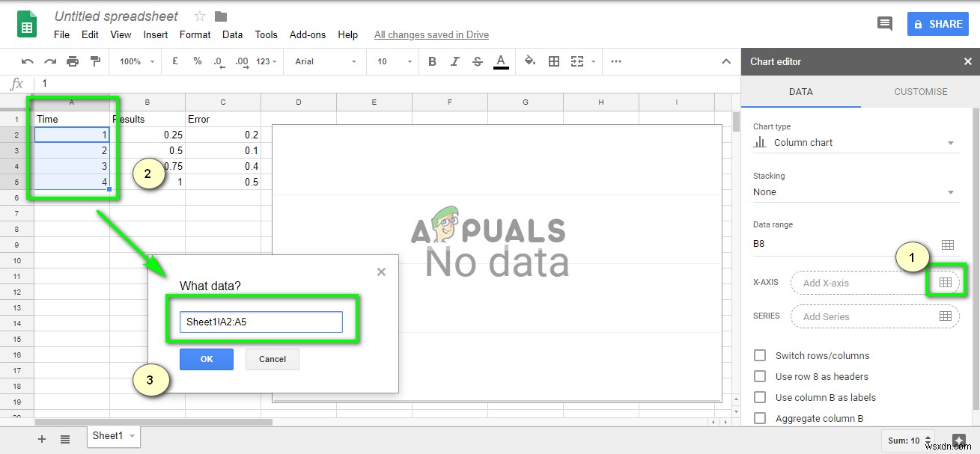Image resolution: width=980 pixels, height=454 pixels.
Task: Close the Chart editor panel
Action: pyautogui.click(x=967, y=61)
